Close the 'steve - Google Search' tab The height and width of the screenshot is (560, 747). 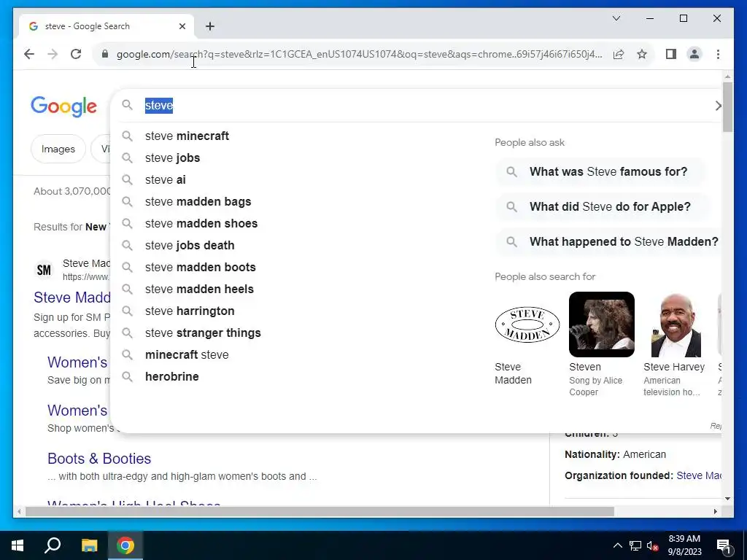pyautogui.click(x=182, y=26)
